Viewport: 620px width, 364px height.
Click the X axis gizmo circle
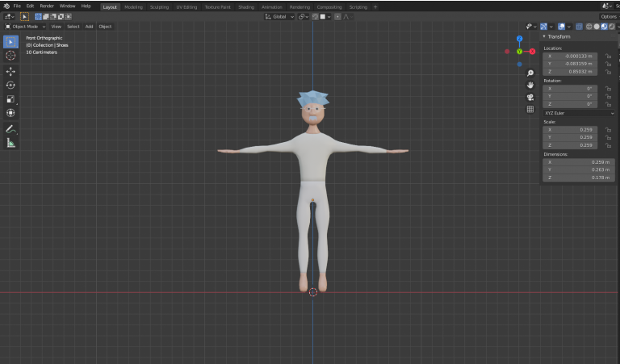click(532, 52)
